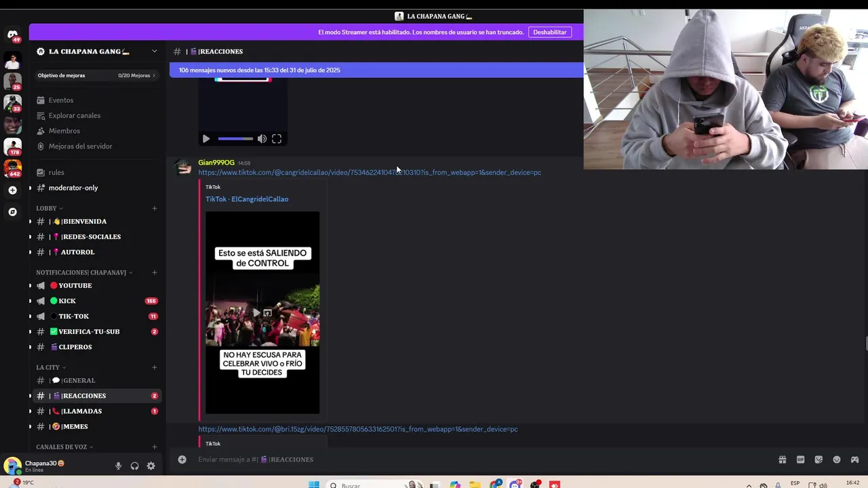Open the cangridelcallao TikTok URL link
This screenshot has height=488, width=868.
[370, 172]
